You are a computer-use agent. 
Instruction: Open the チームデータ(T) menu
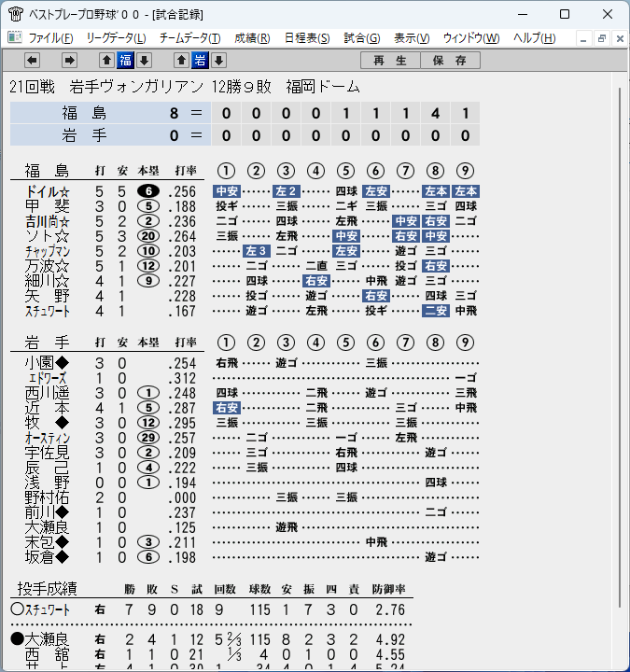pyautogui.click(x=189, y=38)
